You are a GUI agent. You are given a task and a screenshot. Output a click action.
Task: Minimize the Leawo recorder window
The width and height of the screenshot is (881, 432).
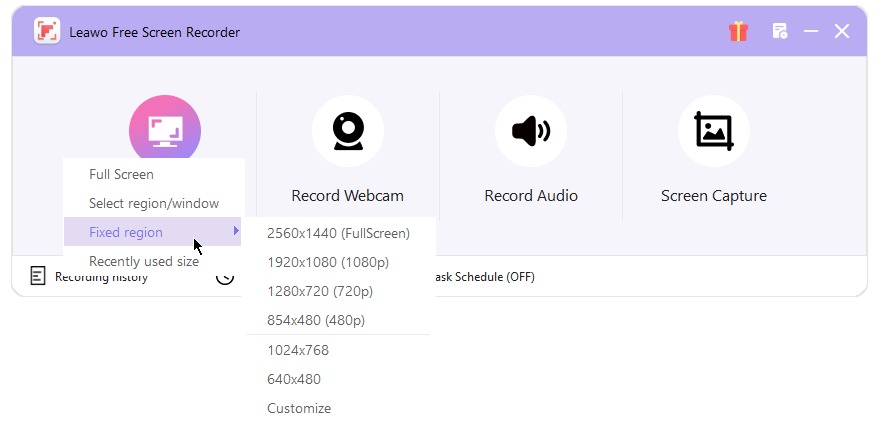coord(811,31)
